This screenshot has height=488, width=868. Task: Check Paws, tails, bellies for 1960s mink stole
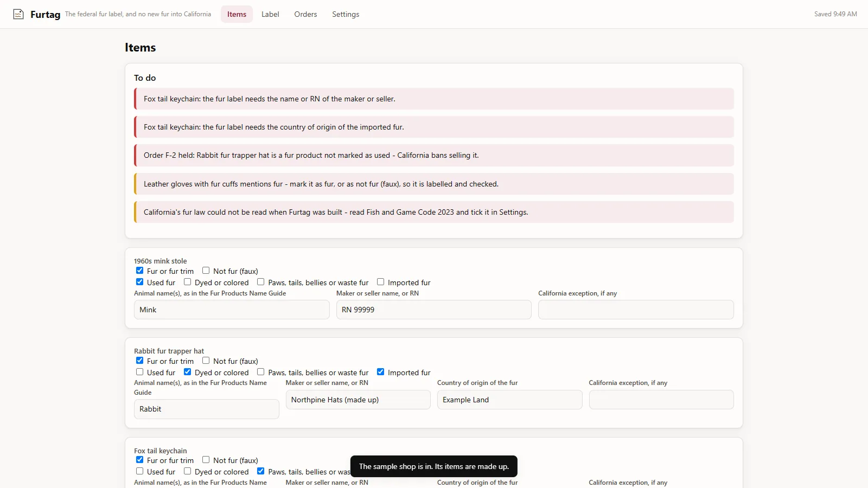click(260, 282)
